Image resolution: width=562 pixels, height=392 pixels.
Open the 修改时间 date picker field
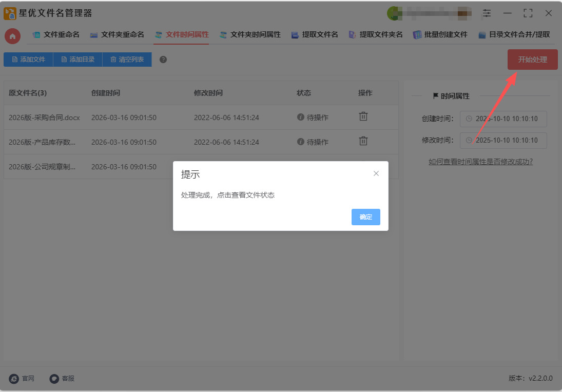tap(503, 141)
